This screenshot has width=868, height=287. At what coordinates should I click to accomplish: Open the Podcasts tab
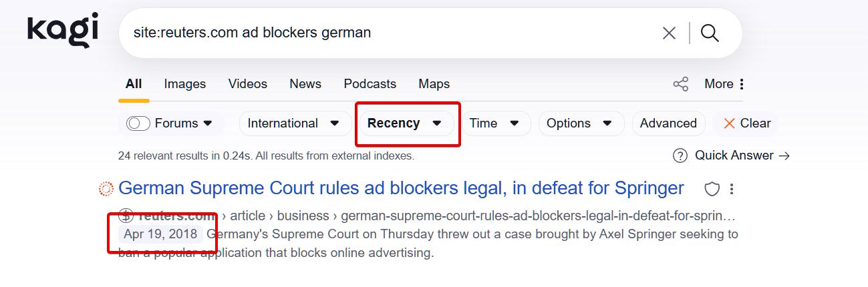pos(370,84)
